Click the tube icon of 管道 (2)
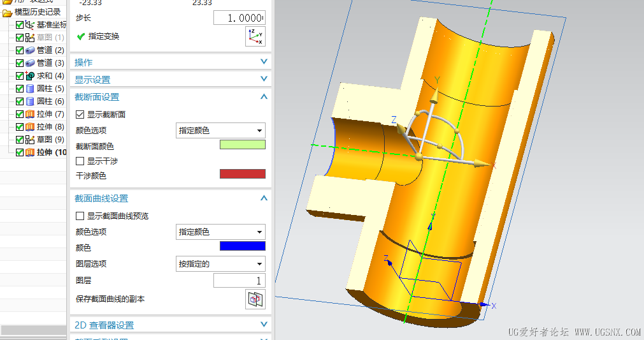 [x=29, y=50]
